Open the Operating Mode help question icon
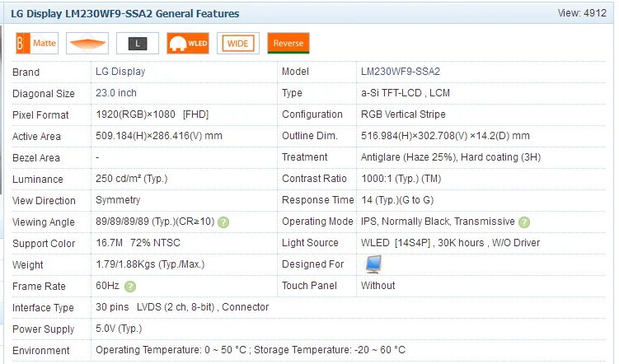The width and height of the screenshot is (619, 364). click(x=524, y=222)
